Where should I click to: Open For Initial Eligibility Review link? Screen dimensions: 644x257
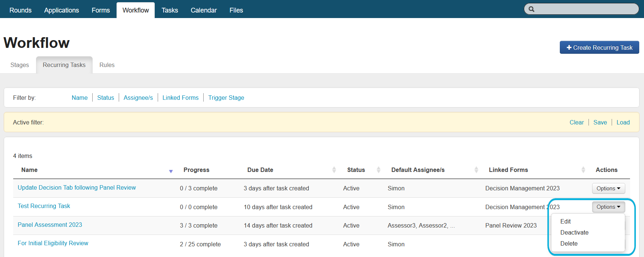[x=53, y=243]
